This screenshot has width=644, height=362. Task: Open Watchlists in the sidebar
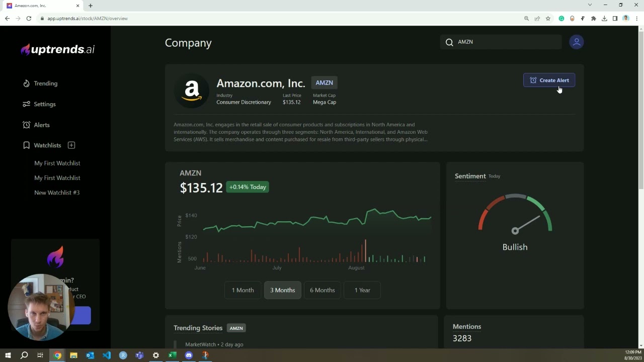42,145
